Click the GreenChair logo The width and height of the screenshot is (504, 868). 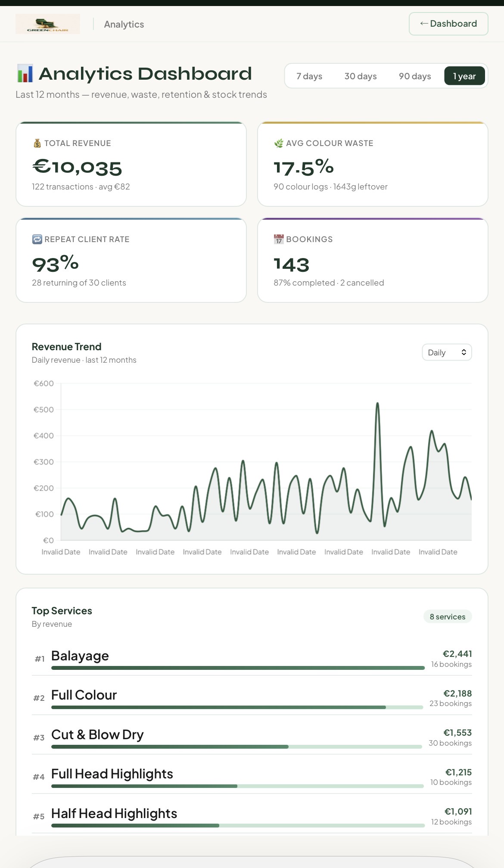tap(48, 24)
